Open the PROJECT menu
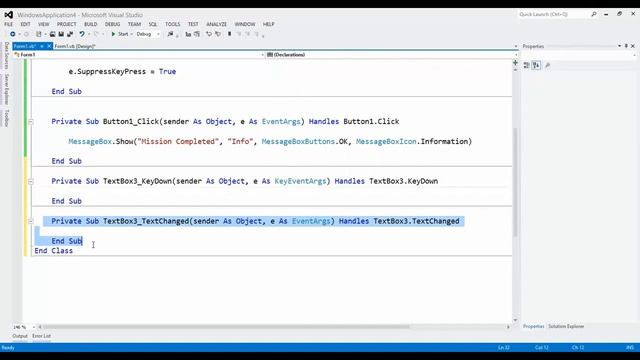Screen dimensions: 640x360 click(67, 24)
